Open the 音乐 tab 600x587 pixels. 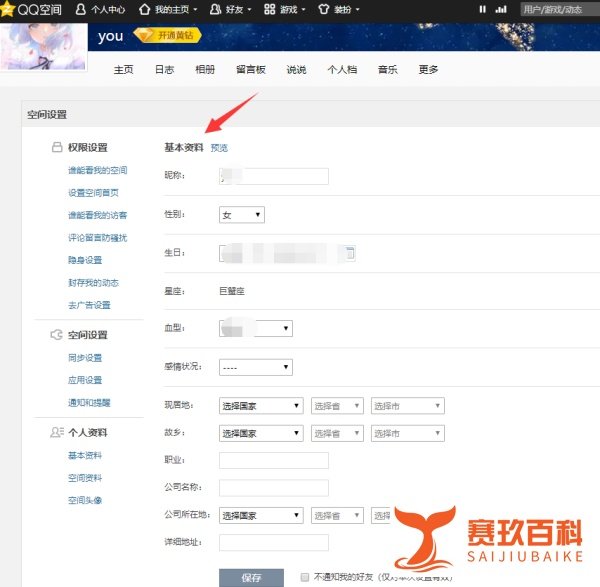click(x=388, y=70)
